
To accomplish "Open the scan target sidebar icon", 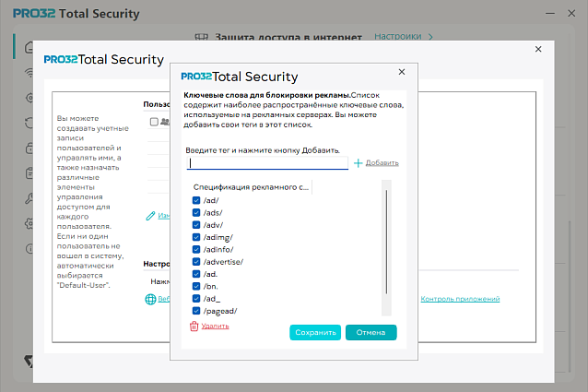I will 29,98.
